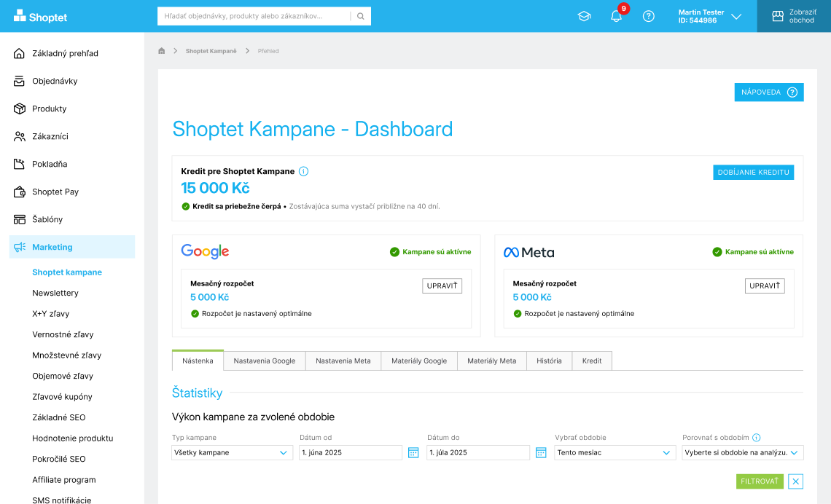Click the Meta logo
The width and height of the screenshot is (831, 504).
click(529, 253)
